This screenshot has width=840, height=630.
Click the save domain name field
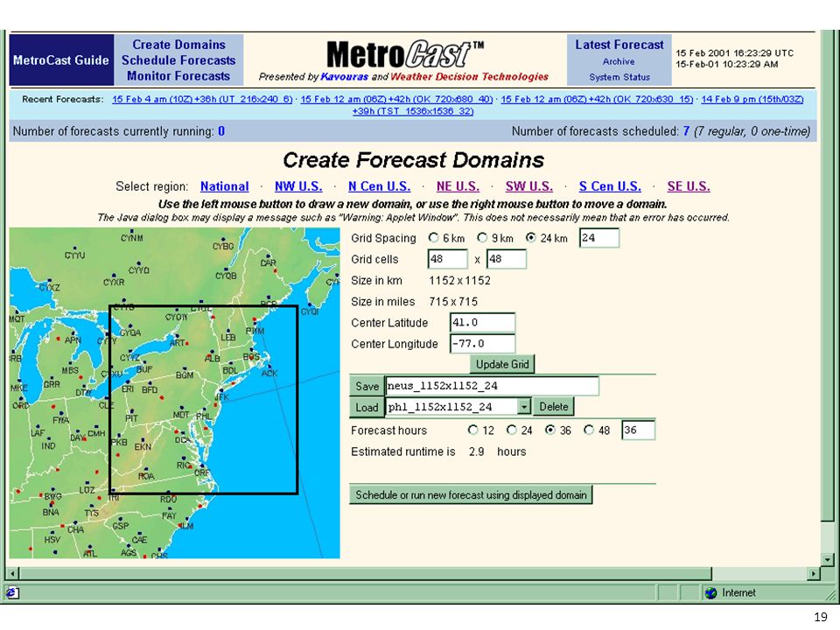pyautogui.click(x=492, y=386)
